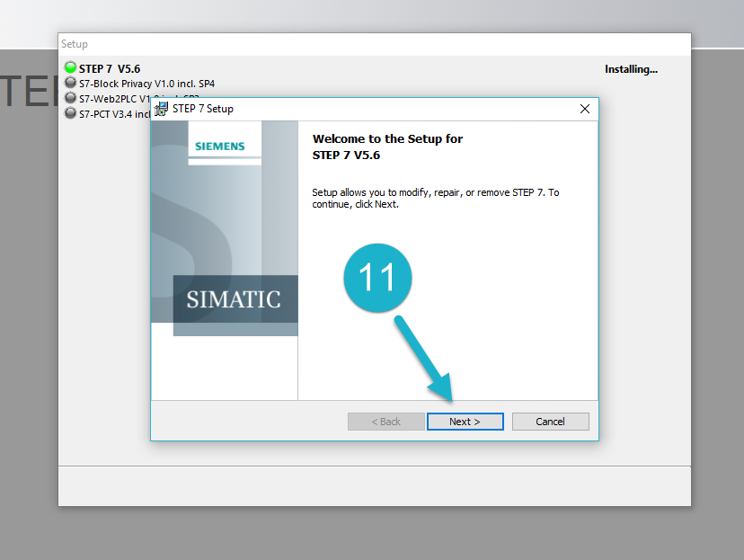Viewport: 744px width, 560px height.
Task: Click the STEP 7 Setup installer icon in title bar
Action: tap(162, 109)
